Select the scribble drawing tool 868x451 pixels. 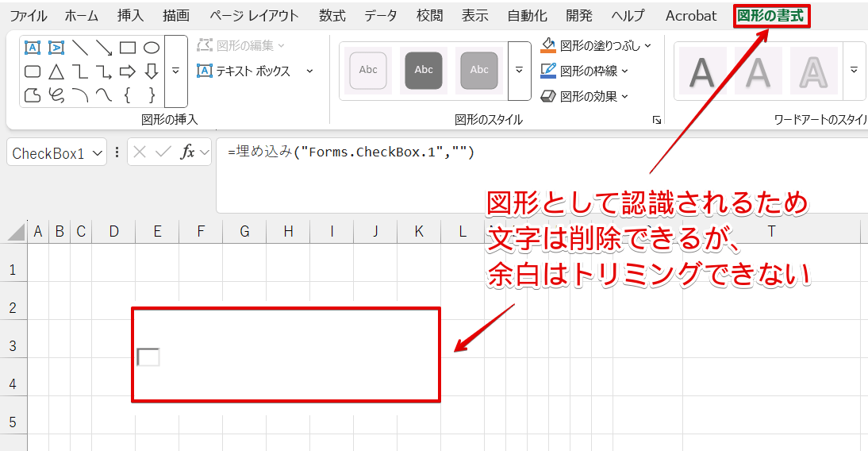pos(56,95)
